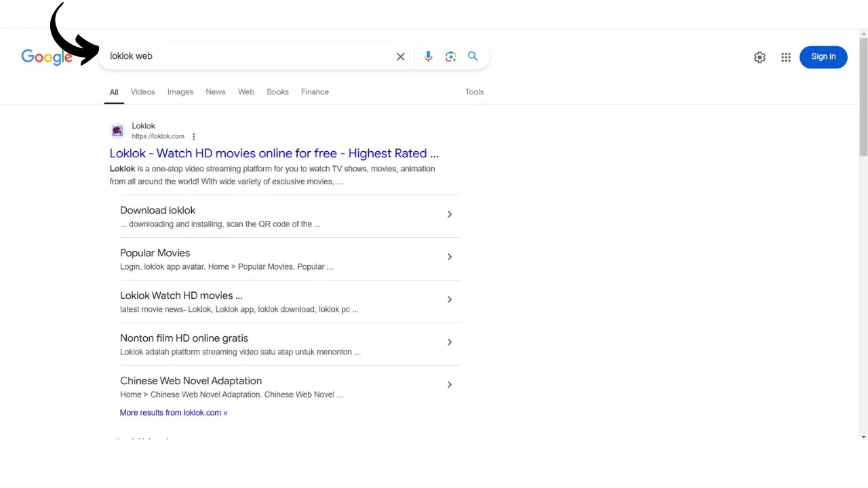Select the All results tab
This screenshot has width=868, height=488.
pyautogui.click(x=114, y=92)
